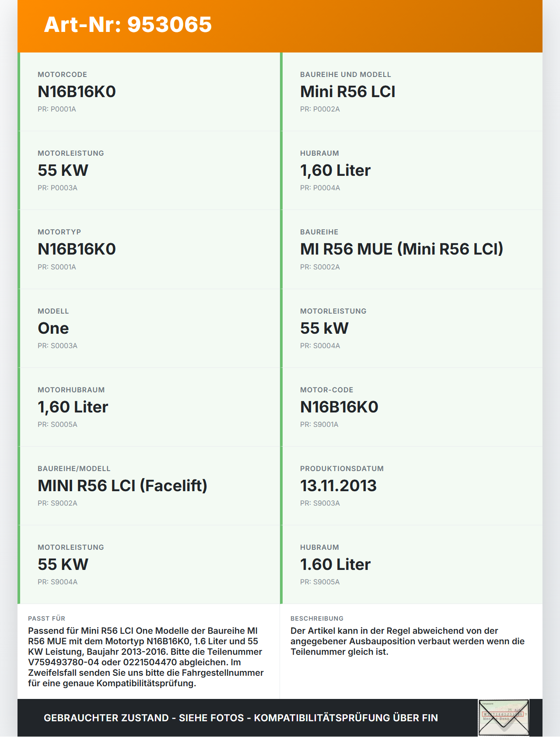Click the Passt für compatibility paragraph
Viewport: 560px width, 737px height.
pyautogui.click(x=146, y=657)
